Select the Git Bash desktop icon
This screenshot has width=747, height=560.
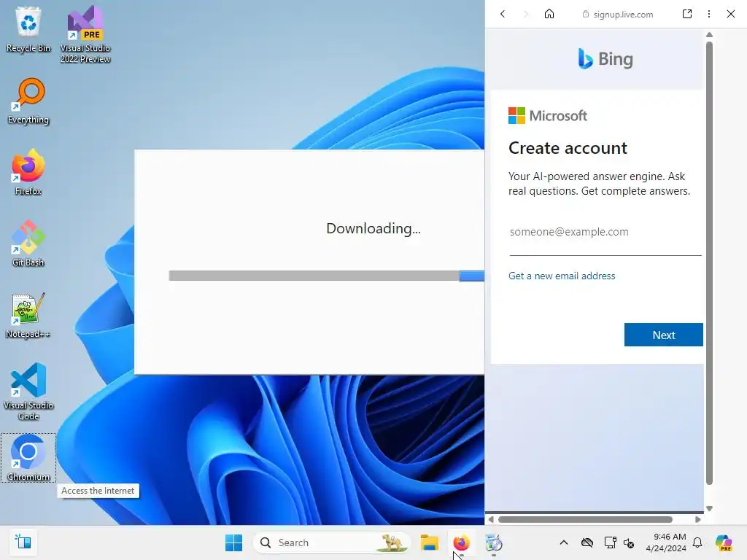click(28, 244)
